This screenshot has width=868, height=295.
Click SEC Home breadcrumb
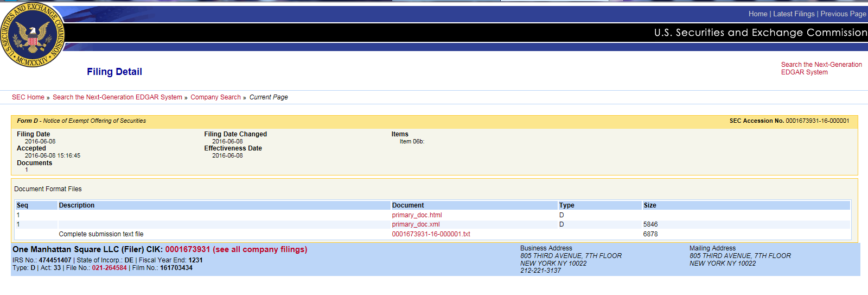click(x=28, y=97)
